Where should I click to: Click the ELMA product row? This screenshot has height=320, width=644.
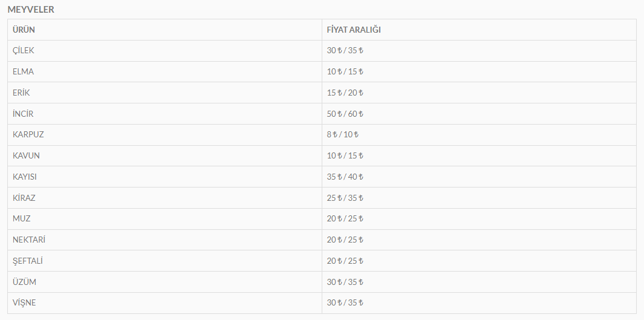click(x=322, y=71)
